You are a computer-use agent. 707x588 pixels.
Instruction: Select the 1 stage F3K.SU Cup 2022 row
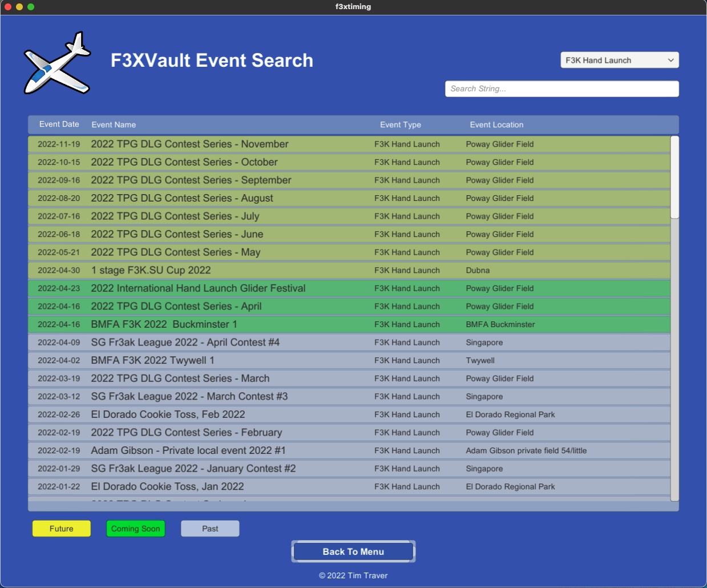click(151, 270)
